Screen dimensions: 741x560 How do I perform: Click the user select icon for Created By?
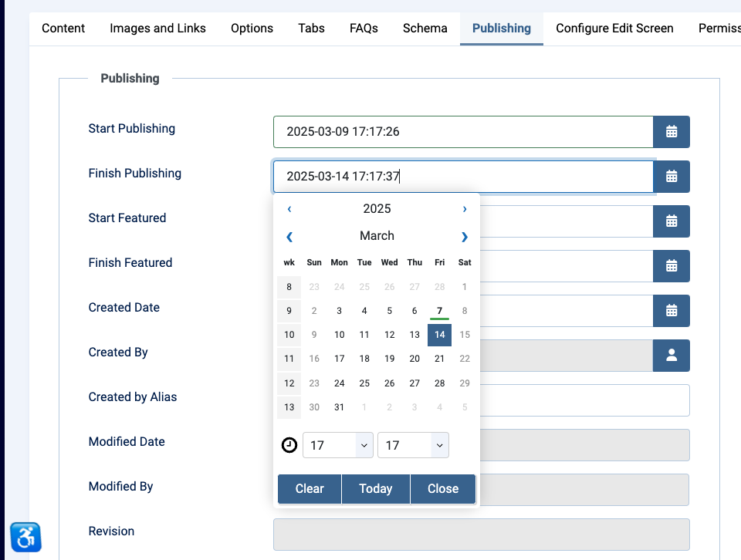click(x=672, y=356)
